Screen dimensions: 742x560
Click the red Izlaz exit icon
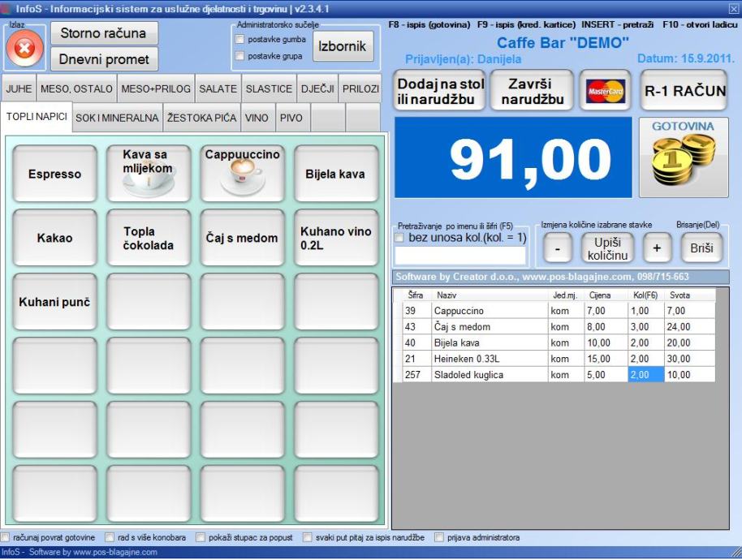point(24,48)
